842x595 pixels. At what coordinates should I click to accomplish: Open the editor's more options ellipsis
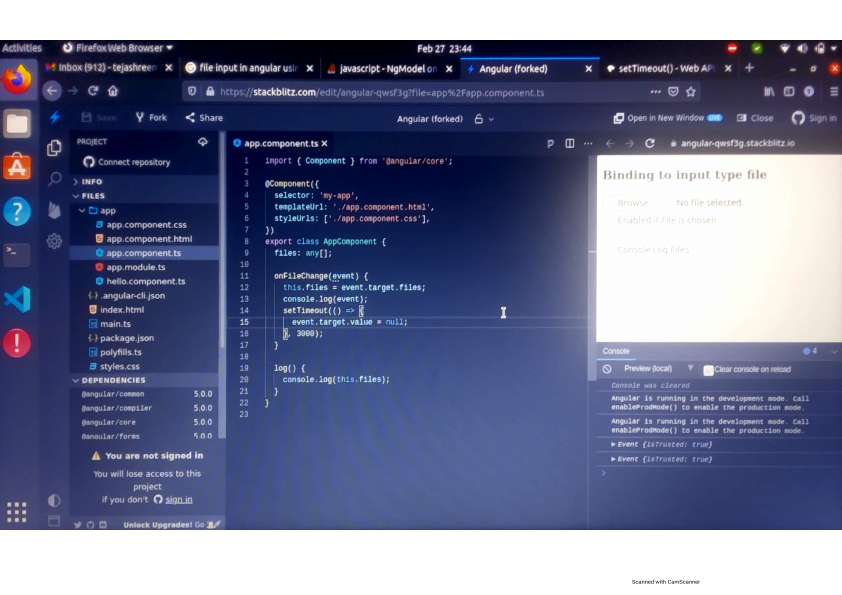point(588,143)
